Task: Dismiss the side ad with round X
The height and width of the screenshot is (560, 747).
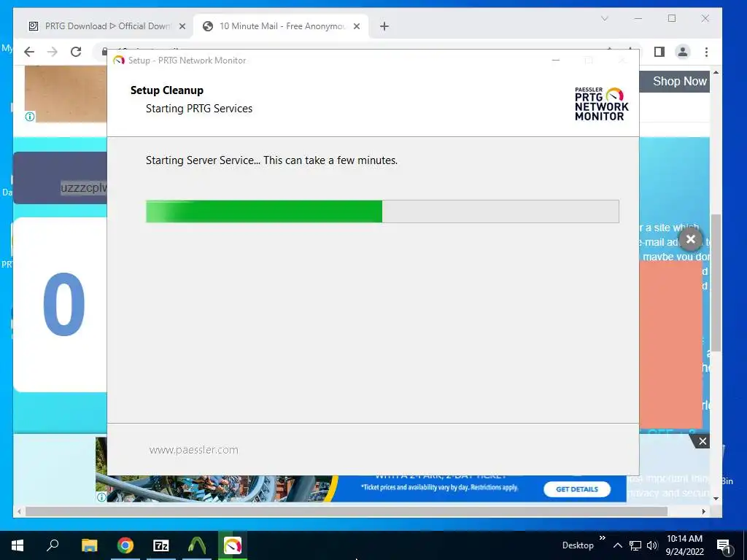Action: coord(691,239)
